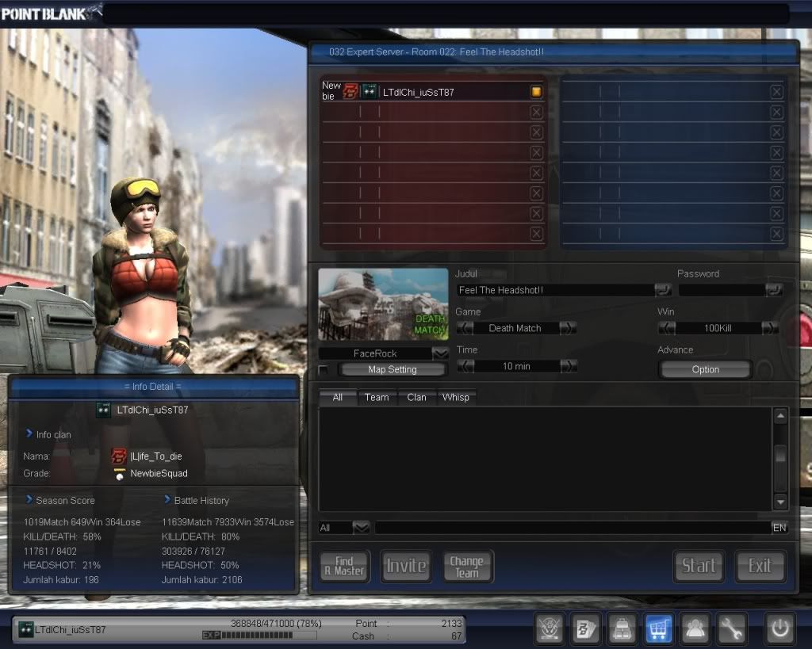Click the FaceRock map preview thumbnail

pos(383,304)
